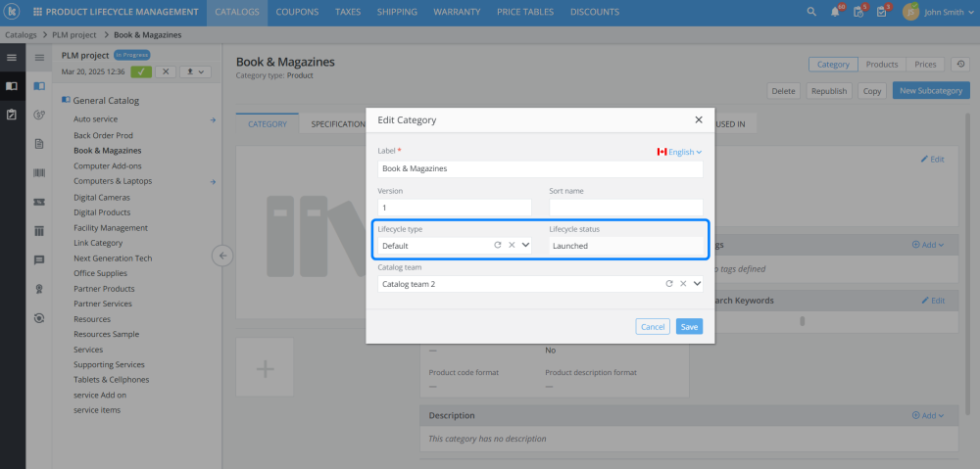Go to the Warranty top menu

tap(457, 12)
